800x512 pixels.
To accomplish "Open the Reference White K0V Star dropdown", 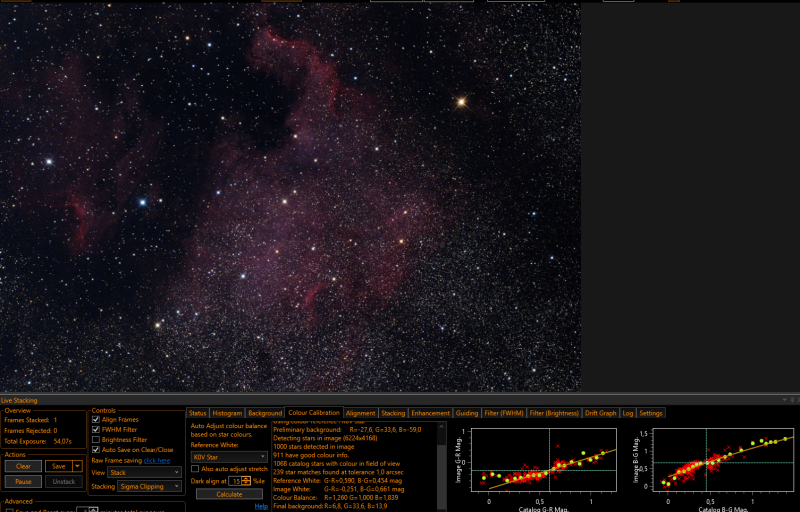I will pos(229,457).
